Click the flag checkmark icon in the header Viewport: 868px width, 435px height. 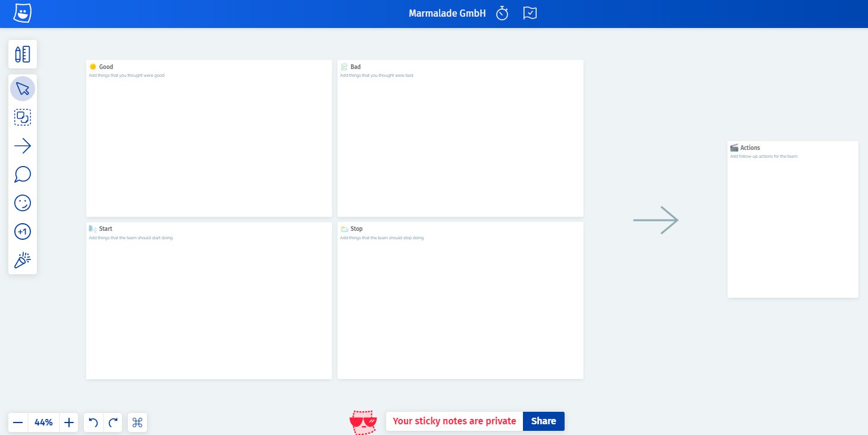click(x=530, y=13)
